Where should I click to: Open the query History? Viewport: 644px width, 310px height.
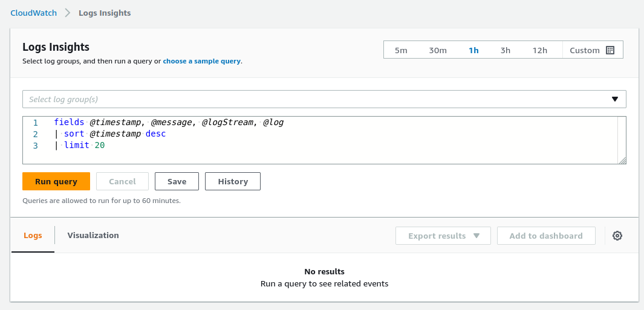click(x=233, y=181)
